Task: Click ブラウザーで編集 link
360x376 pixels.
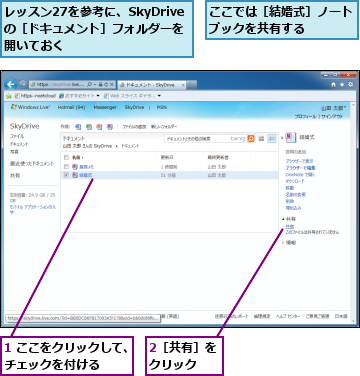Action: [x=300, y=168]
